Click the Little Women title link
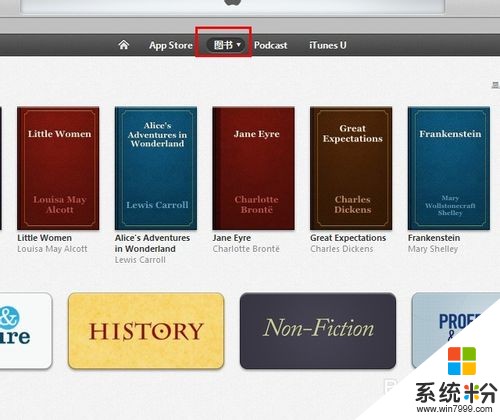500x420 pixels. point(45,238)
